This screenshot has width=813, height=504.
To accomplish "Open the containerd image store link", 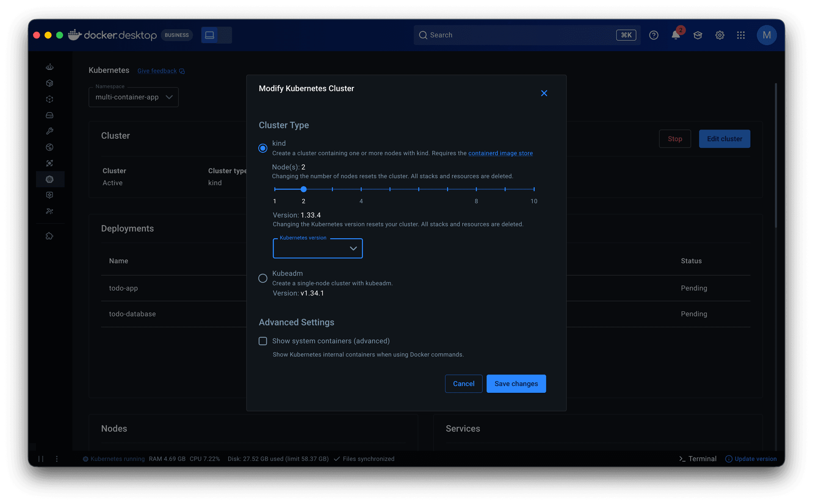I will tap(500, 153).
